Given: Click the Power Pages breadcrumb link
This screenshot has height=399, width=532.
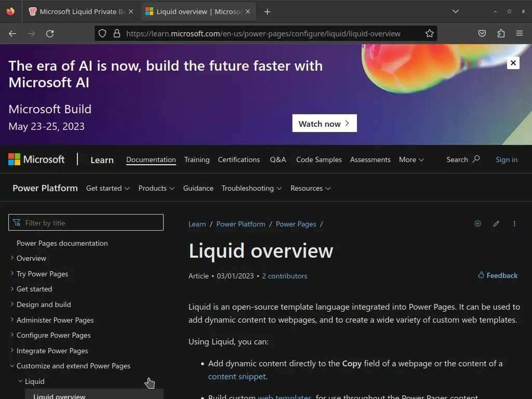Looking at the screenshot, I should 296,224.
